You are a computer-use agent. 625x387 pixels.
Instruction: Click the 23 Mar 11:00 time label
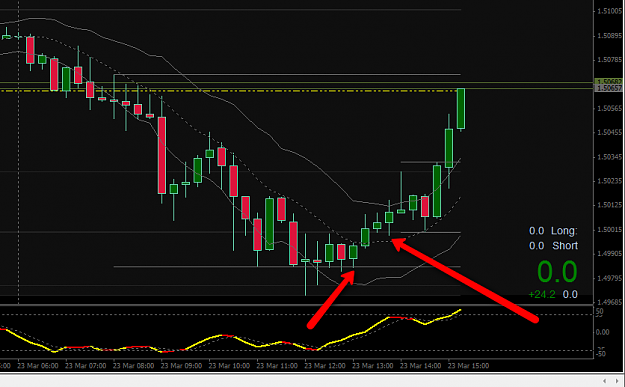coord(277,365)
